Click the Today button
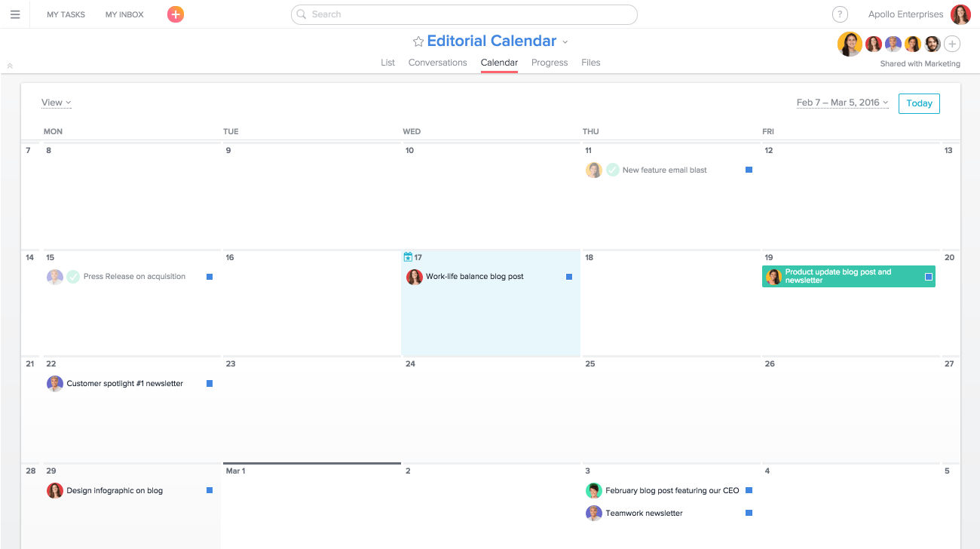The image size is (980, 549). [919, 103]
